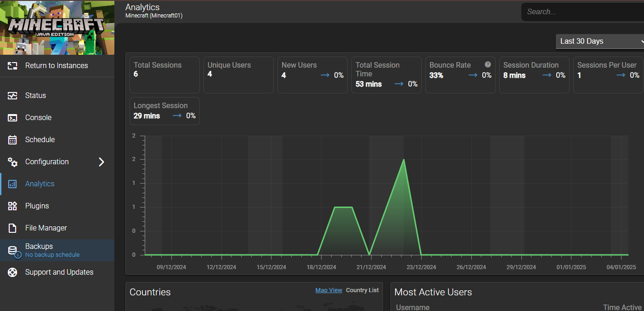This screenshot has width=644, height=311.
Task: Click the chart peak near 23/12/2024
Action: click(403, 160)
